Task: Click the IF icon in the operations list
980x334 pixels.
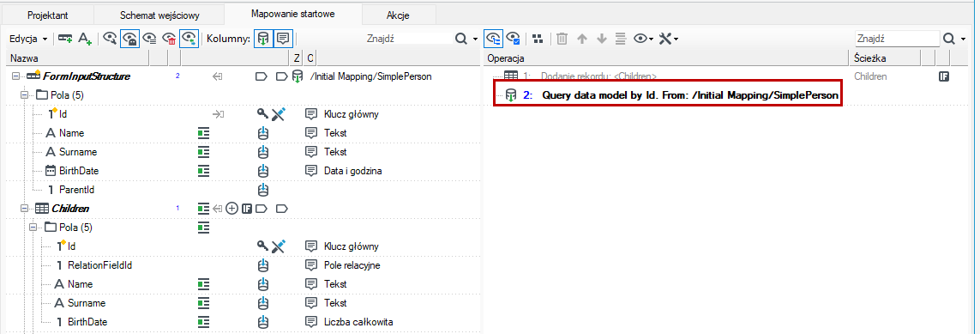Action: pyautogui.click(x=944, y=76)
